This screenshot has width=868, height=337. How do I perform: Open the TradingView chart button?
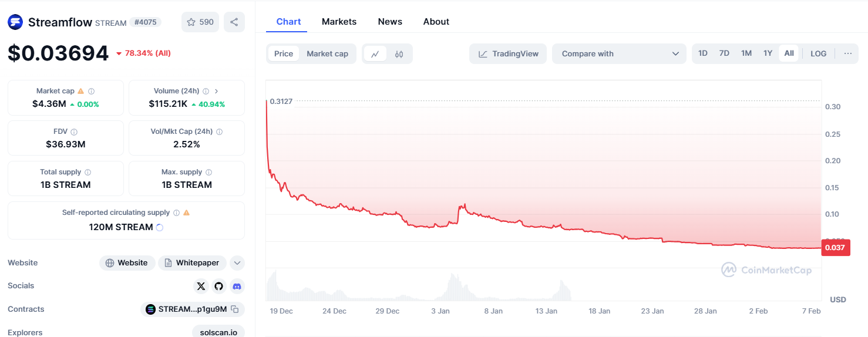[508, 53]
